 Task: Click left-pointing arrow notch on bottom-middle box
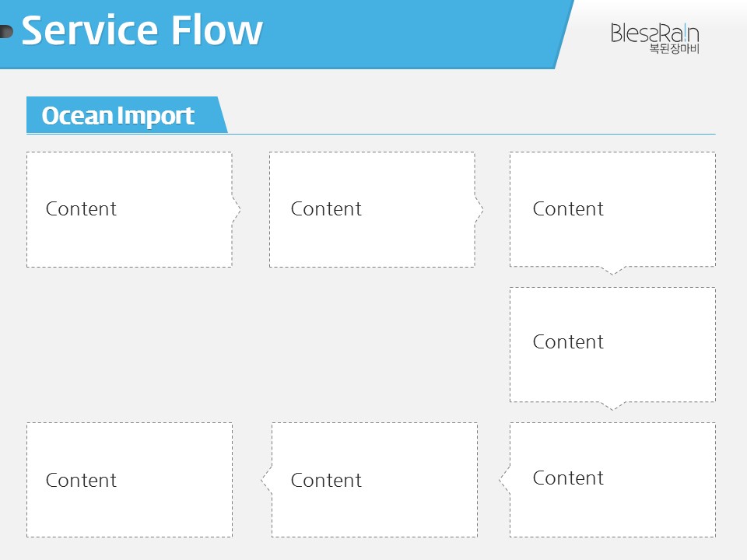(x=266, y=480)
